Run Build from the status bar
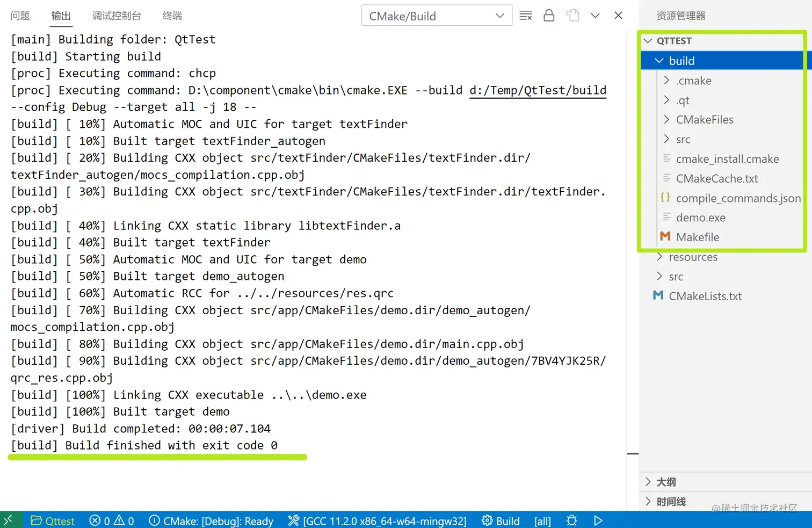The width and height of the screenshot is (812, 528). (x=501, y=520)
